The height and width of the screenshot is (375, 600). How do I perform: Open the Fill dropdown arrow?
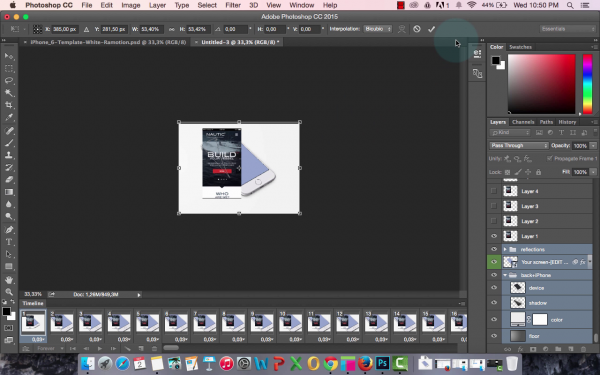(x=593, y=172)
